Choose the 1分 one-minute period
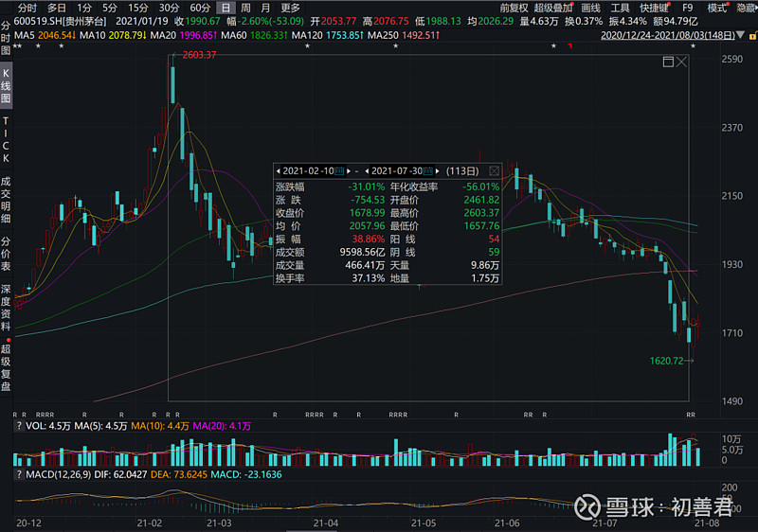The width and height of the screenshot is (758, 532). (84, 8)
